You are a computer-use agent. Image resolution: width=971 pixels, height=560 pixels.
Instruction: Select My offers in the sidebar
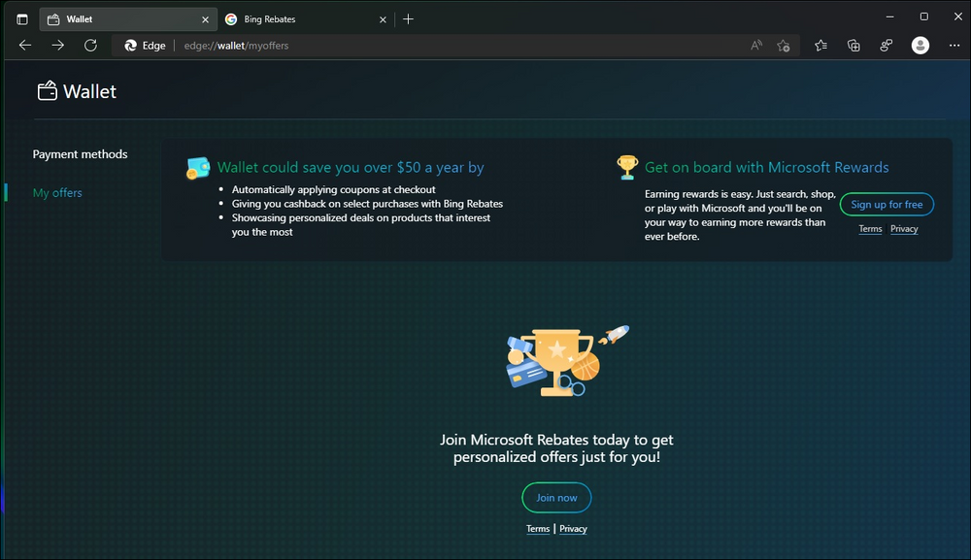pyautogui.click(x=57, y=192)
